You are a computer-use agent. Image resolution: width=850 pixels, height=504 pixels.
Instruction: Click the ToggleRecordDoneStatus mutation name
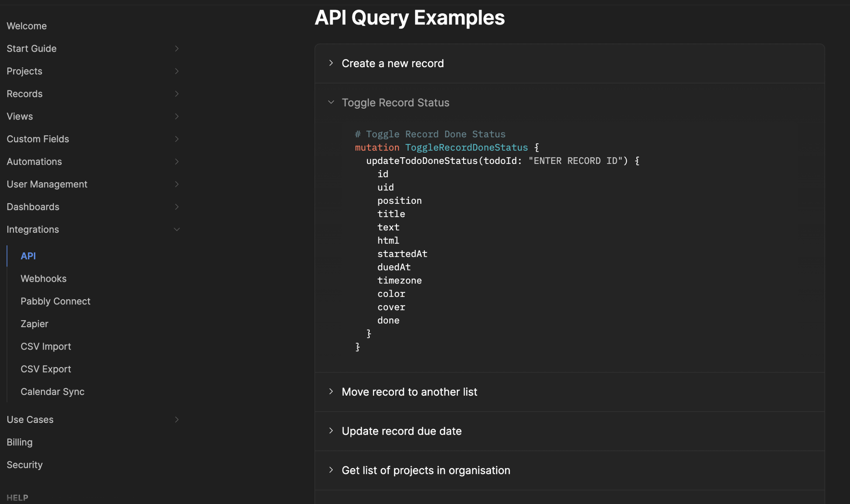(466, 147)
